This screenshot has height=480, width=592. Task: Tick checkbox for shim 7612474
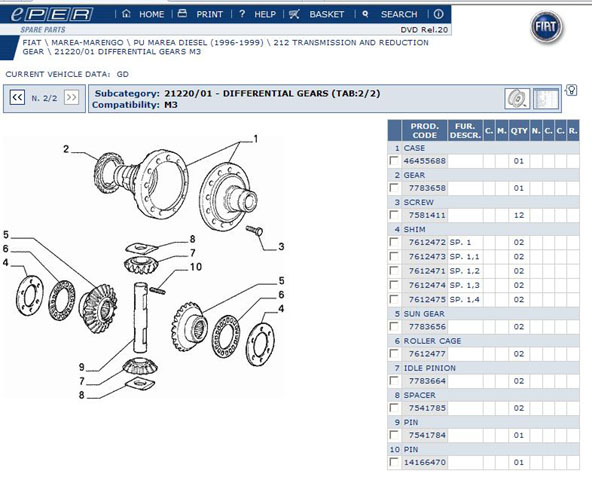click(x=394, y=285)
